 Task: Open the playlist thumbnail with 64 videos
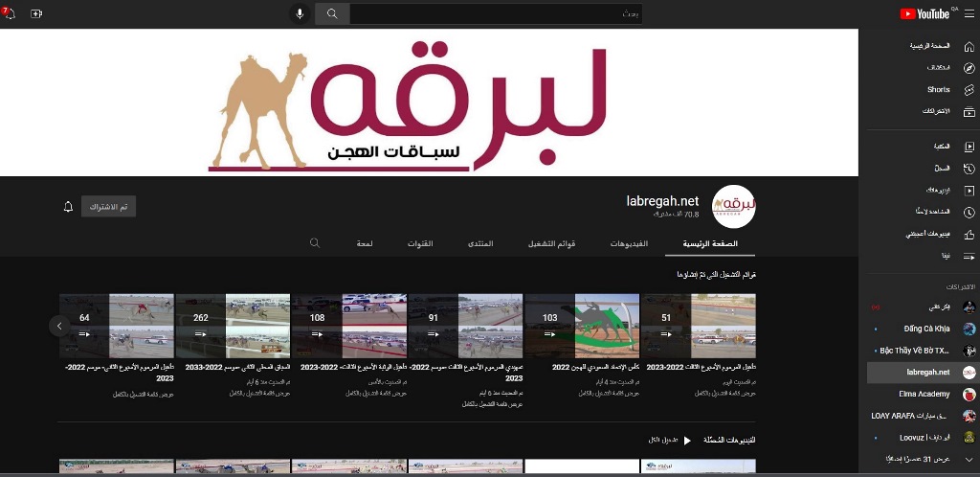tap(117, 326)
